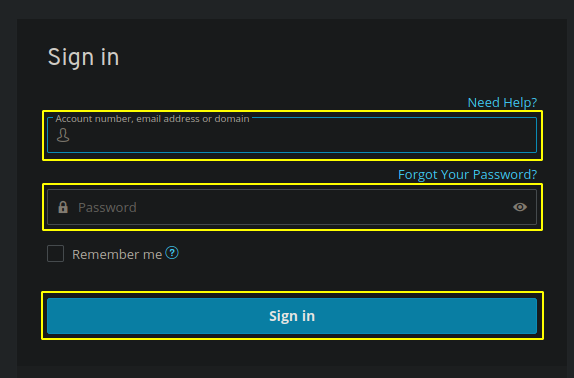Open the Remember me question mark help

(172, 253)
